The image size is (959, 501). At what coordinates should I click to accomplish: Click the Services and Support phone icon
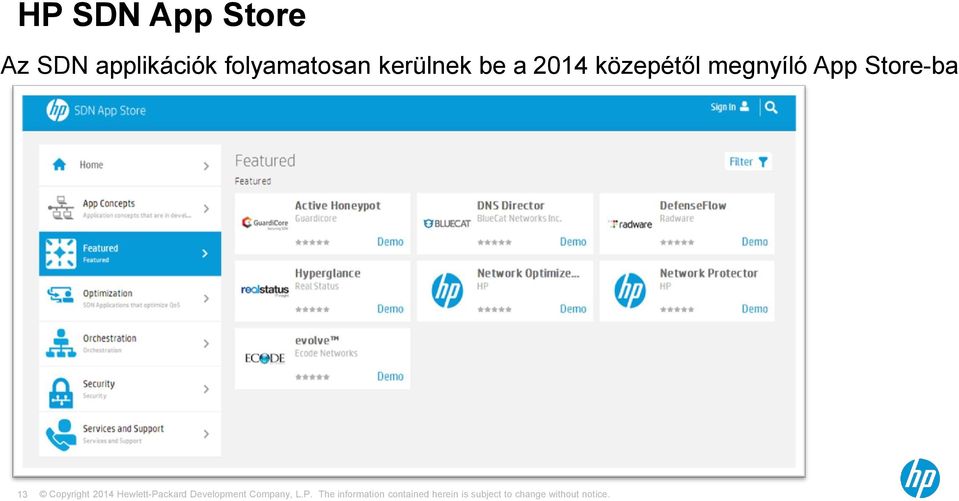point(61,434)
